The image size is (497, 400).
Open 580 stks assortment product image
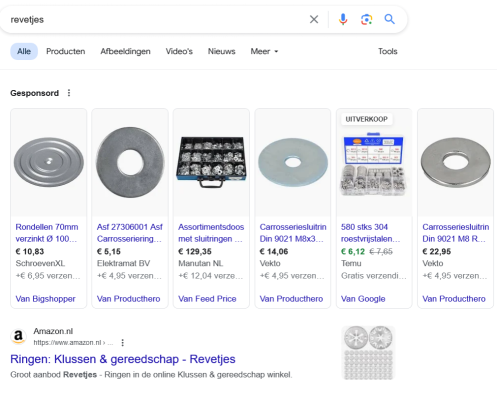(x=374, y=163)
